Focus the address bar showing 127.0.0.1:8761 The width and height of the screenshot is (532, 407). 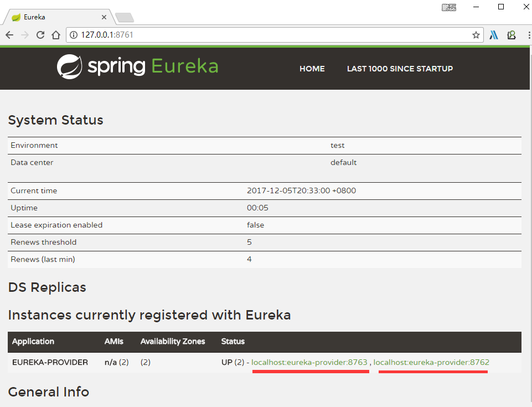click(x=275, y=35)
